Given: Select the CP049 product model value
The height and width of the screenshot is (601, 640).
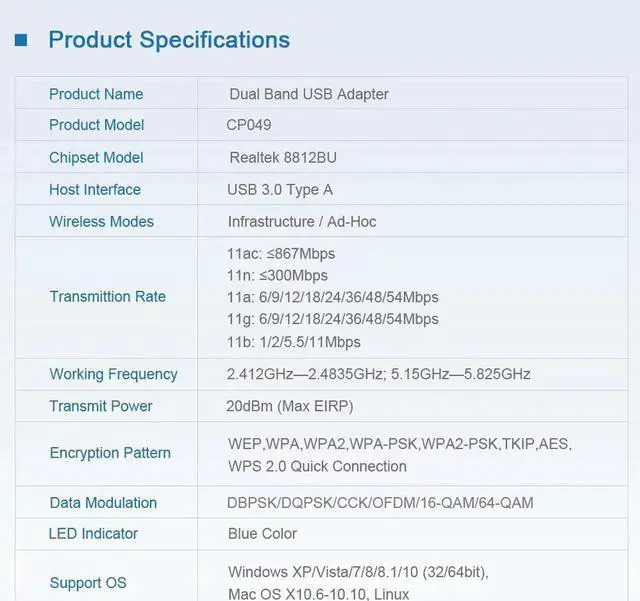Looking at the screenshot, I should click(x=249, y=125).
